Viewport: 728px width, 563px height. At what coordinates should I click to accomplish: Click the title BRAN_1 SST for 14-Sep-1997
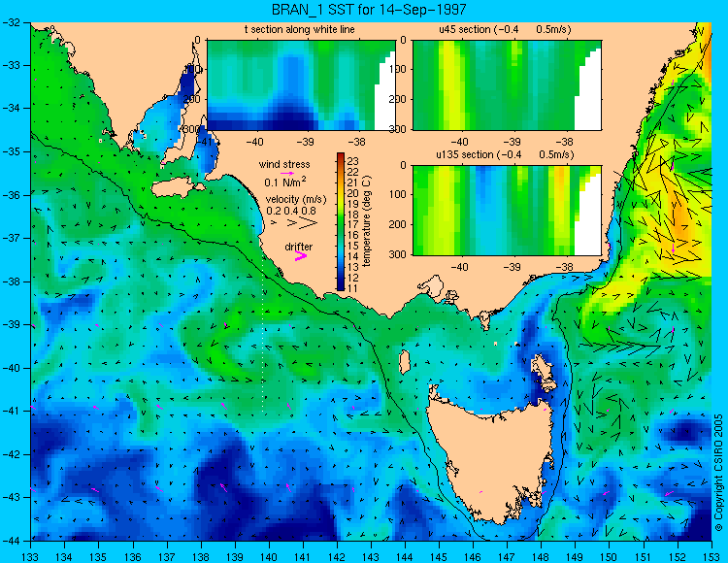pos(368,9)
